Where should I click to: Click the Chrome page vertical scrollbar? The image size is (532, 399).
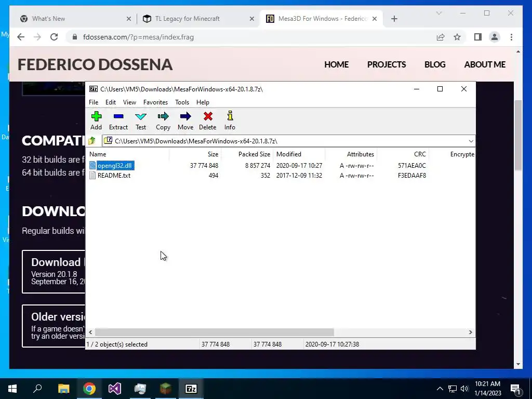pos(518,136)
